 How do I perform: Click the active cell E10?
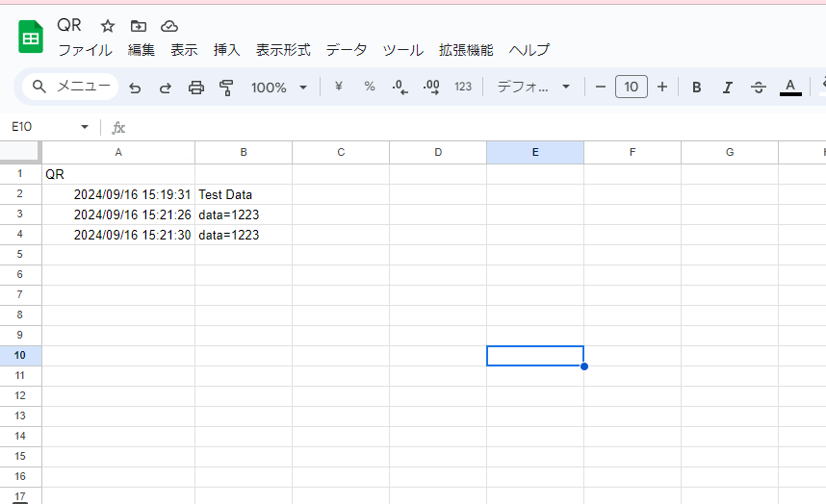tap(535, 356)
